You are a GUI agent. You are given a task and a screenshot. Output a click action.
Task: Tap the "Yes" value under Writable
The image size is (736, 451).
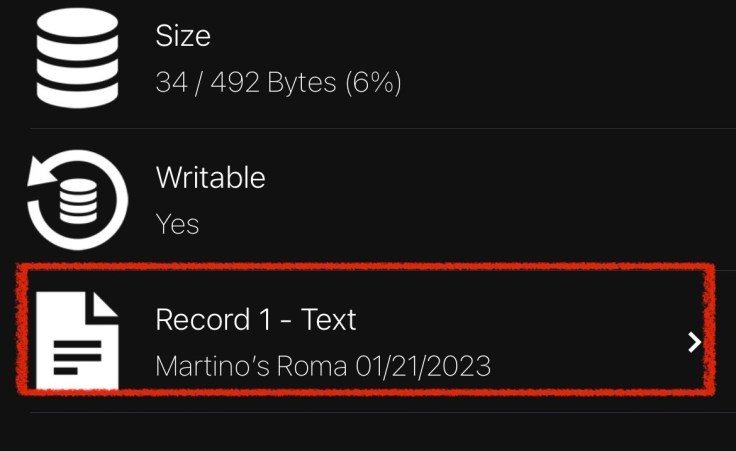[x=177, y=223]
